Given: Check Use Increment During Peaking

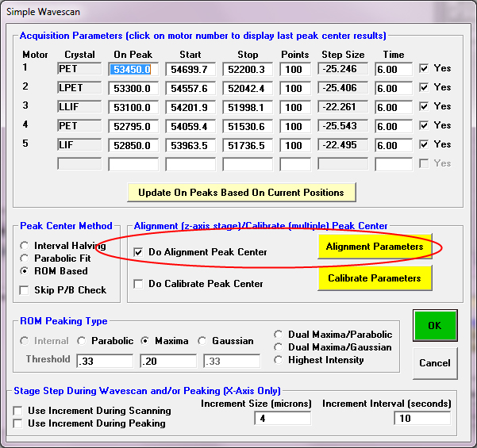Looking at the screenshot, I should (x=19, y=423).
